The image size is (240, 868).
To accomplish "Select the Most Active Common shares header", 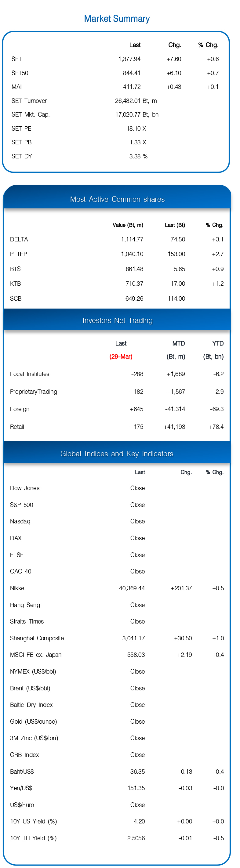I will 117,199.
